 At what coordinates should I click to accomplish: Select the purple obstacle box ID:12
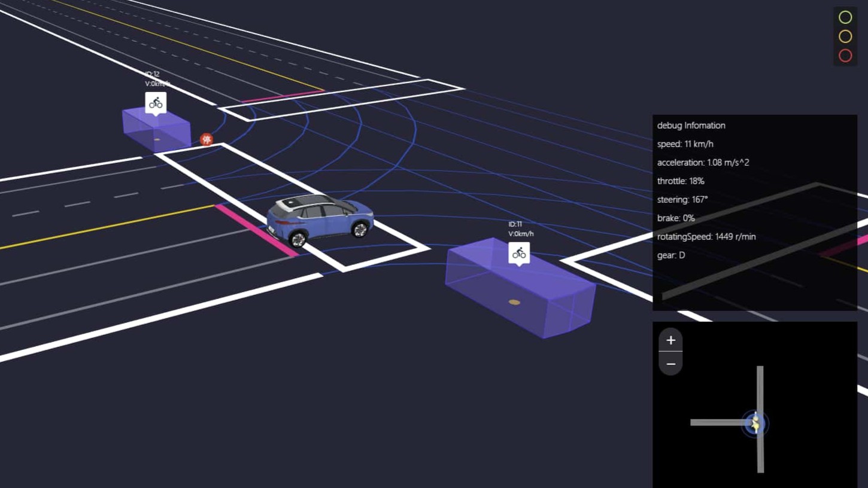(x=157, y=130)
